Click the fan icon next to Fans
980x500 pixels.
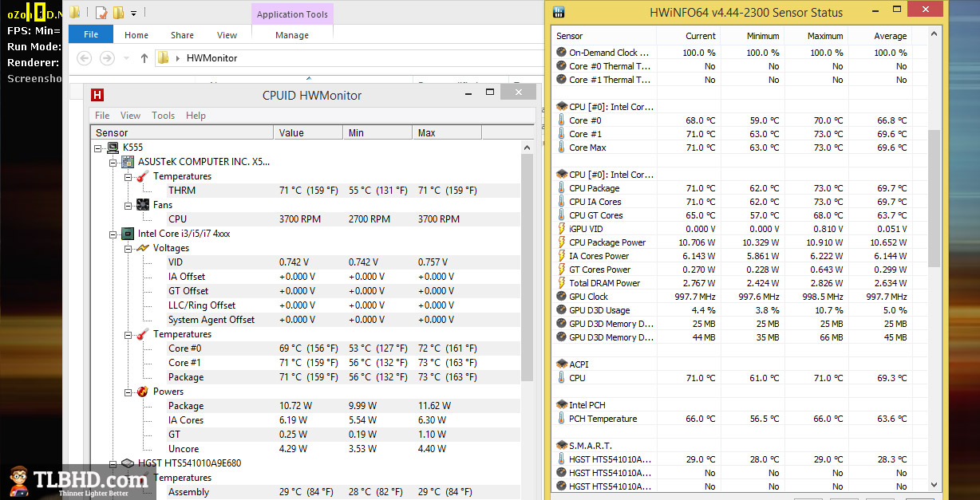pos(143,205)
